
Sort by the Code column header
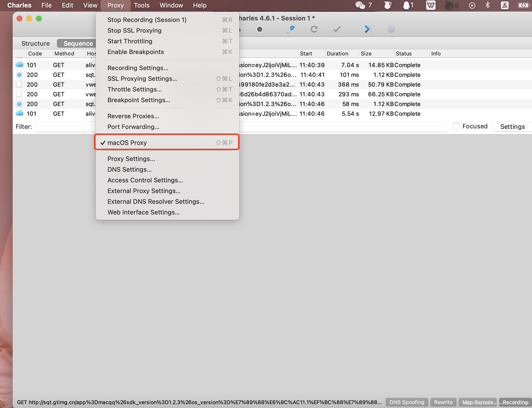(x=39, y=53)
